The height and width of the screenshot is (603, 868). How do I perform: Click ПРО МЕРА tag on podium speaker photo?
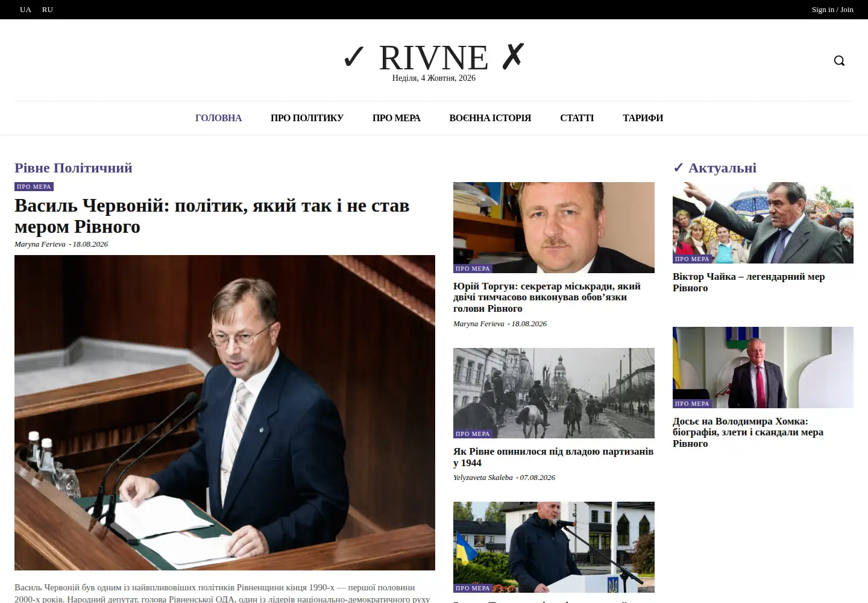(x=473, y=589)
